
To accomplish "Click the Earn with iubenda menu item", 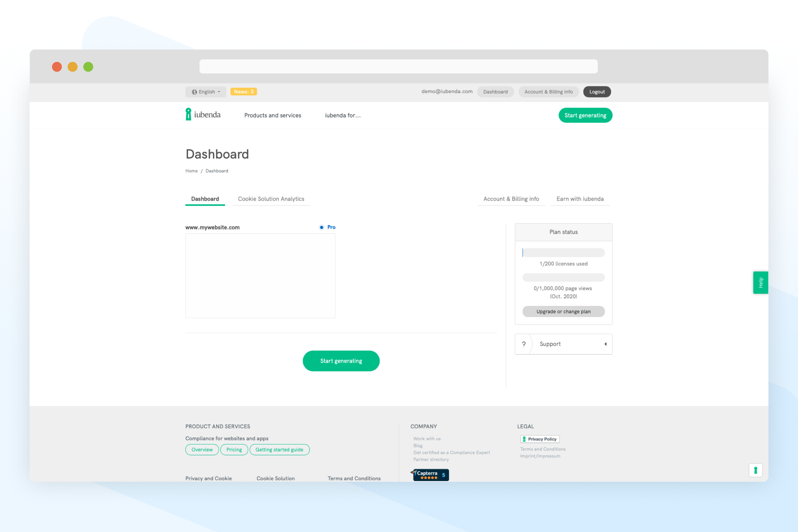I will click(581, 199).
